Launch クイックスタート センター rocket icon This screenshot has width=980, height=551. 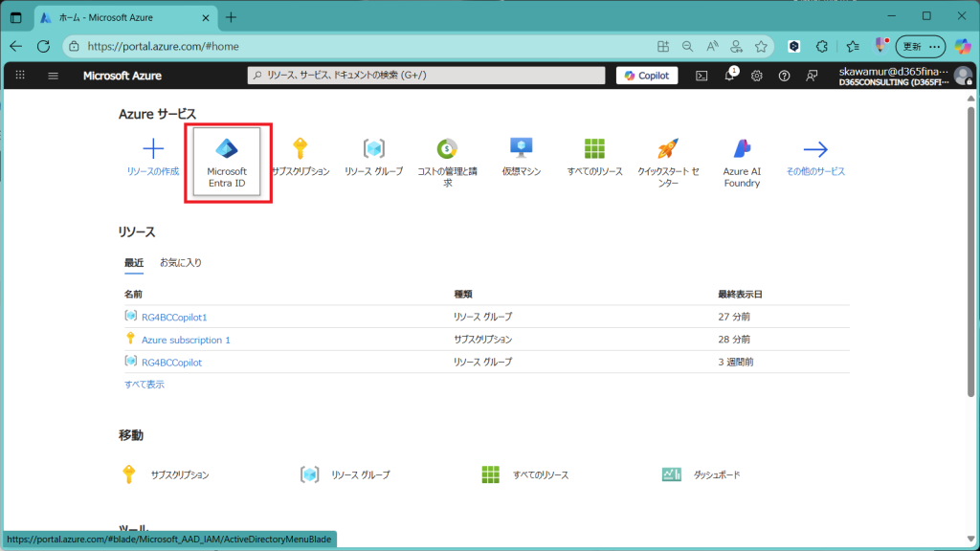tap(668, 148)
